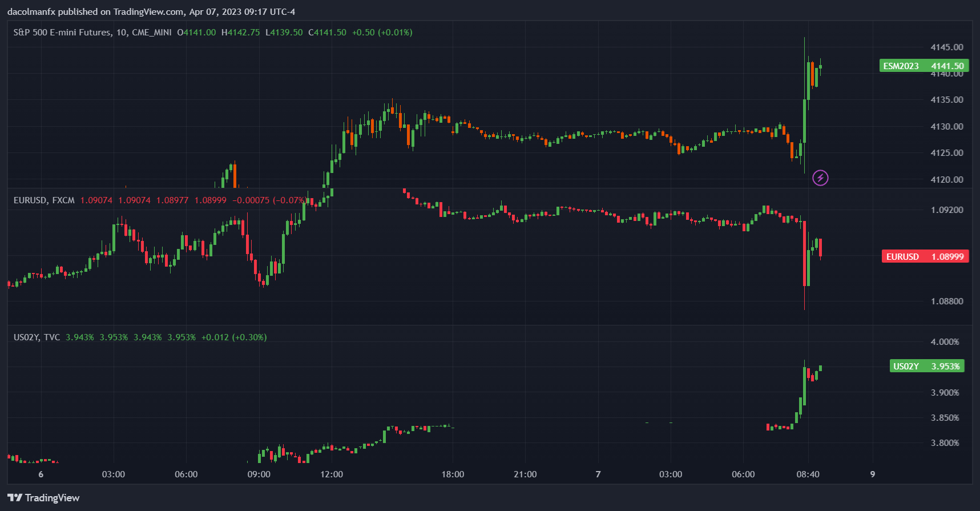Click the +0.012 (+0.30%) change value

point(234,337)
